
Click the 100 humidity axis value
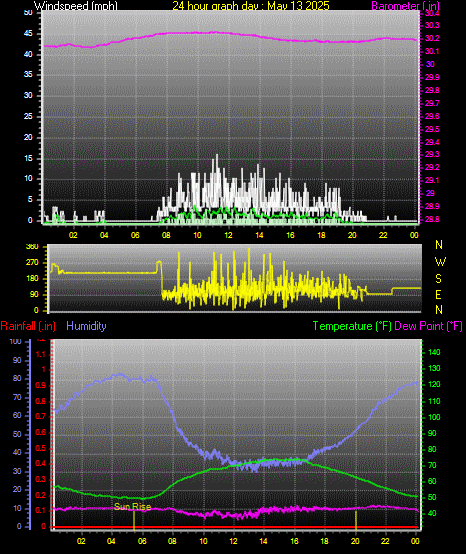click(x=16, y=342)
